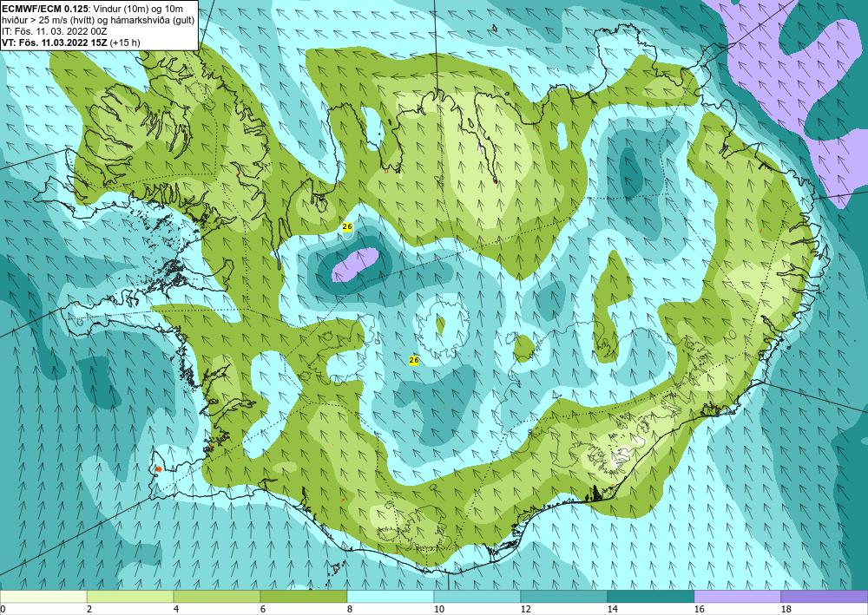
Task: Click the legend value 6 label
Action: click(263, 610)
